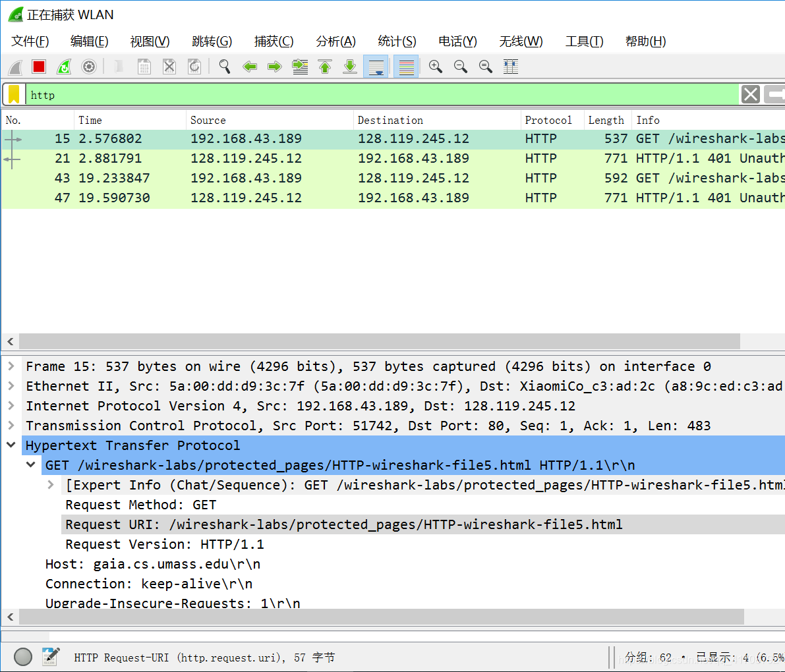Screen dimensions: 785x672
Task: Sort by Protocol column header
Action: [x=553, y=120]
